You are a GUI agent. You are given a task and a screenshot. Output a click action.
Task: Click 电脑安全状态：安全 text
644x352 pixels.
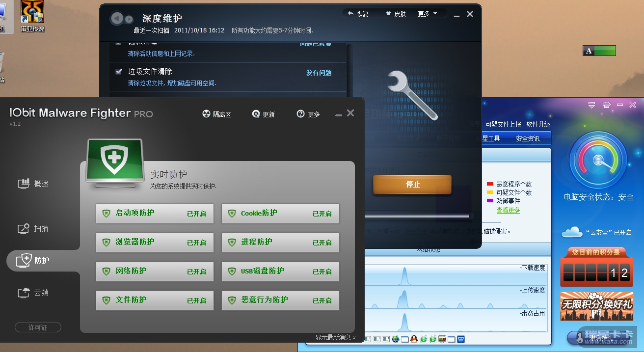598,197
